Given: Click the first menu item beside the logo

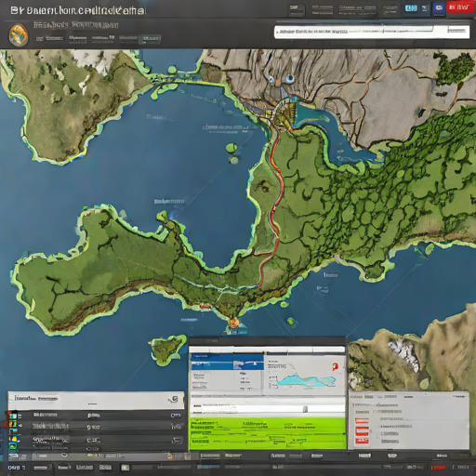Looking at the screenshot, I should [x=49, y=39].
